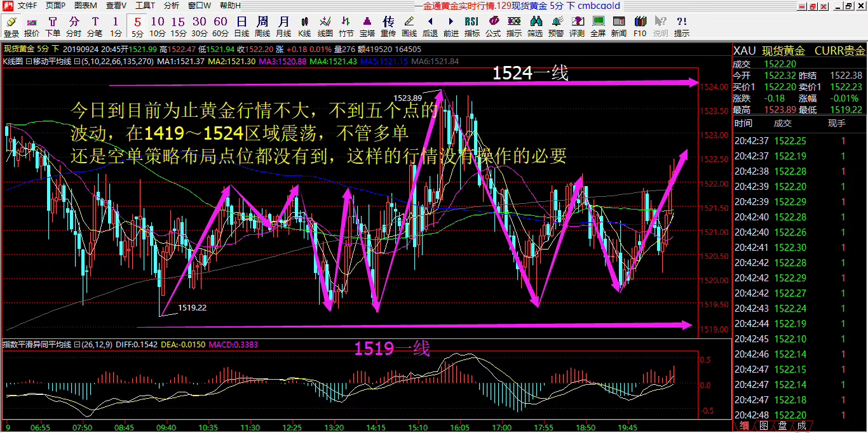The image size is (868, 433).
Task: Switch chart to 日线 daily timeframe
Action: (241, 27)
